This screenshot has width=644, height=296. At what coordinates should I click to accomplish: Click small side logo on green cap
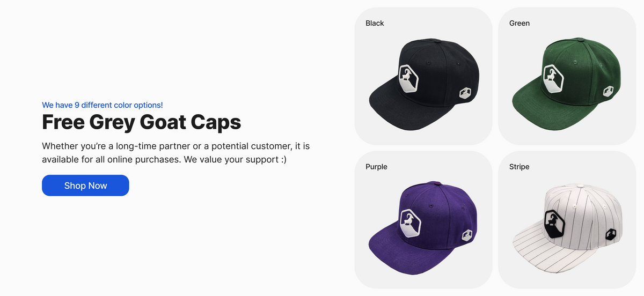click(x=608, y=92)
